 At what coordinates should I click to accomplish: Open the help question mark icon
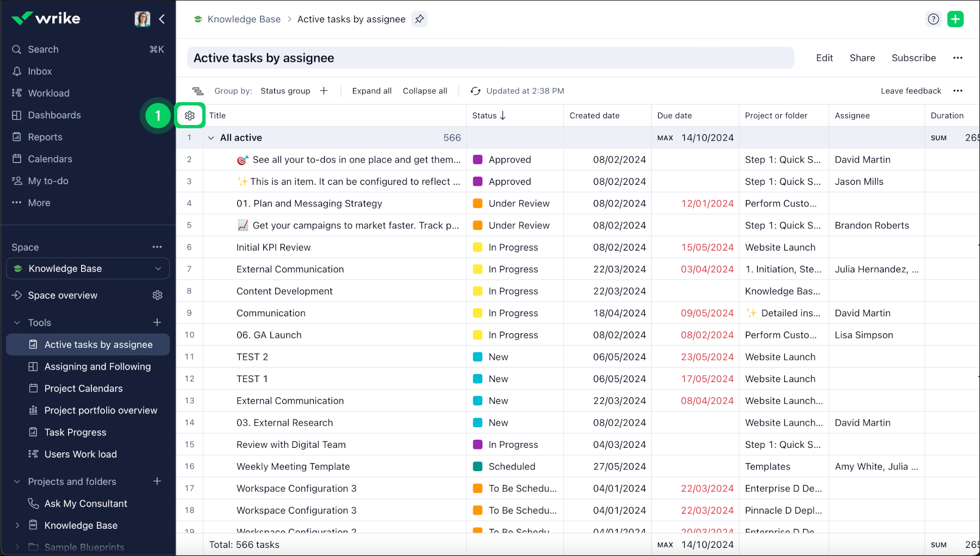tap(933, 19)
